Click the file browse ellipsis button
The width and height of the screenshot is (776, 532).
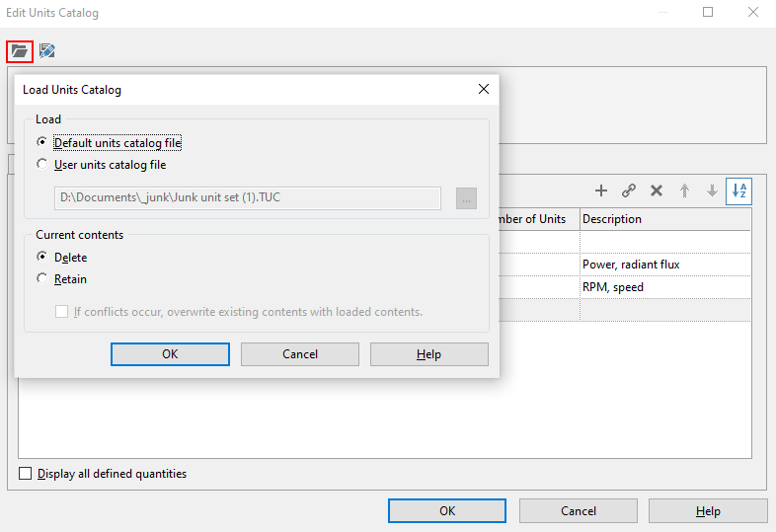coord(466,198)
